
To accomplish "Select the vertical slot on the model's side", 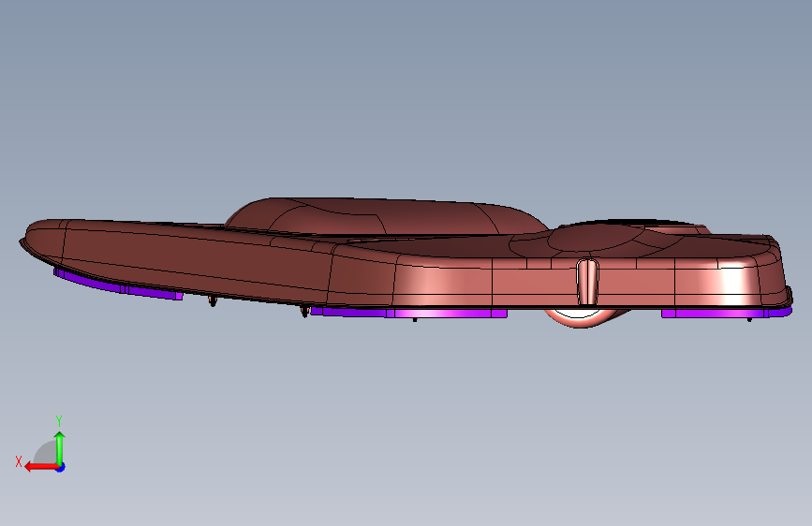I will tap(588, 282).
